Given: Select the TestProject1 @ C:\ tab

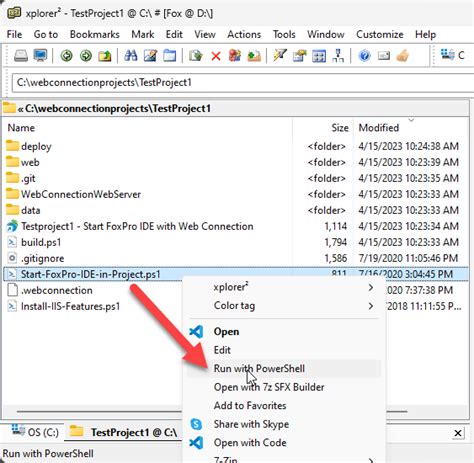Looking at the screenshot, I should coord(124,432).
